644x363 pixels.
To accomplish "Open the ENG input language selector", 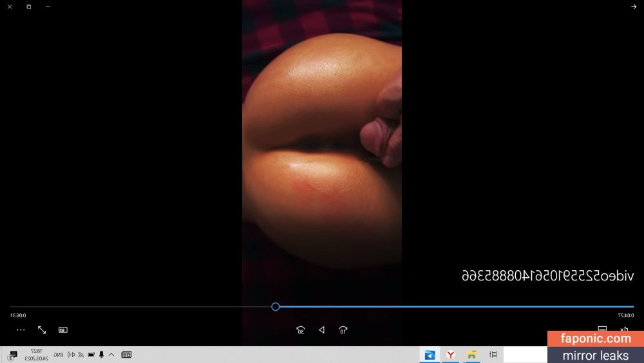I will pos(58,355).
